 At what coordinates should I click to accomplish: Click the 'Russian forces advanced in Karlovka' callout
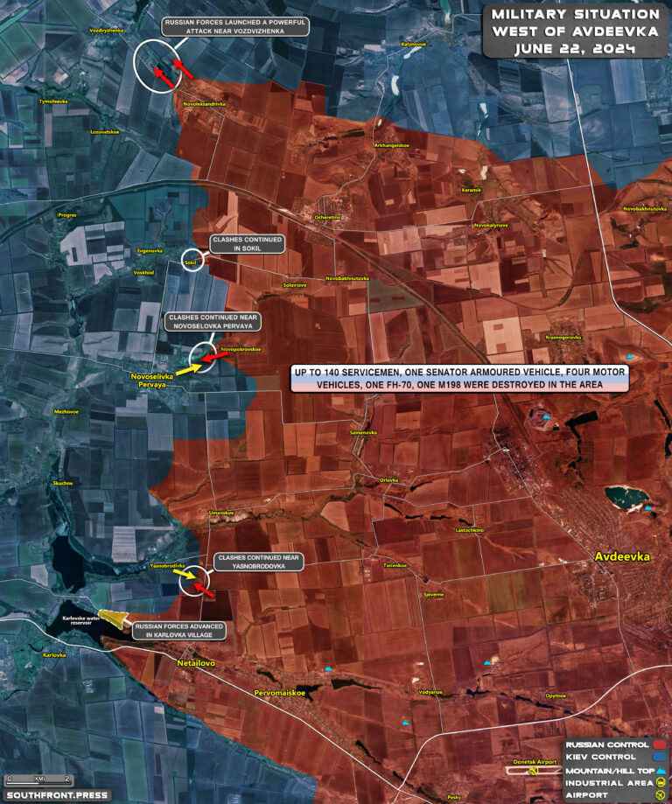(x=178, y=632)
